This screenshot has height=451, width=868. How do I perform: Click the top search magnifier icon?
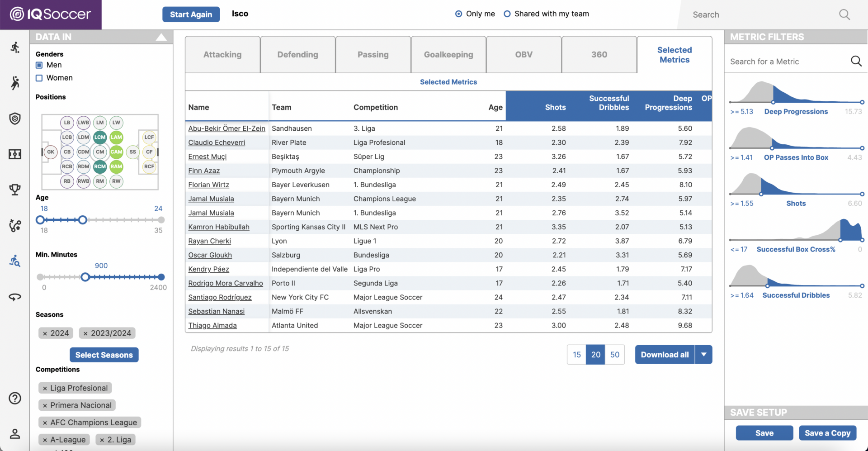pos(844,14)
